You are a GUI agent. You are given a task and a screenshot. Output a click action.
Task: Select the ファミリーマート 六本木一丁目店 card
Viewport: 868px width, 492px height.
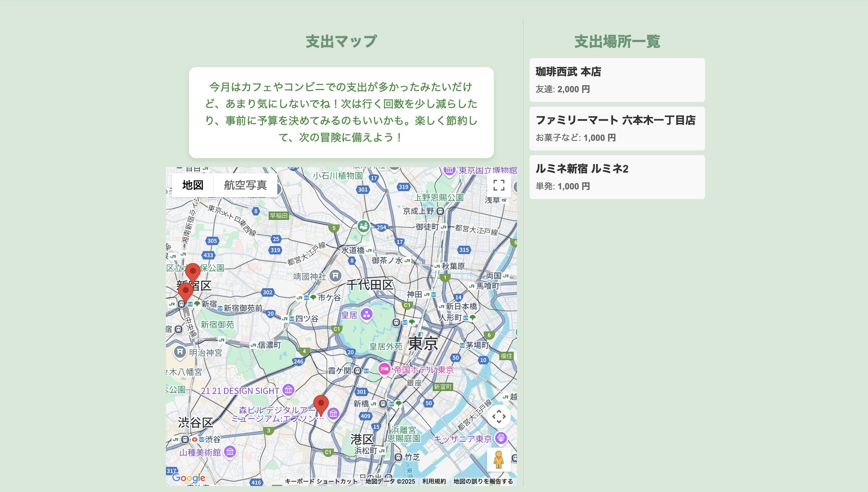[617, 129]
